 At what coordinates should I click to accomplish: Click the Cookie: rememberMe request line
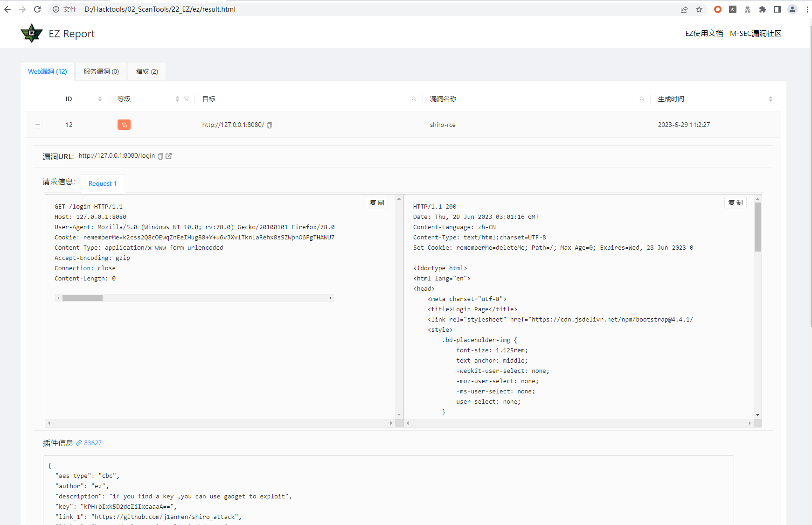194,238
